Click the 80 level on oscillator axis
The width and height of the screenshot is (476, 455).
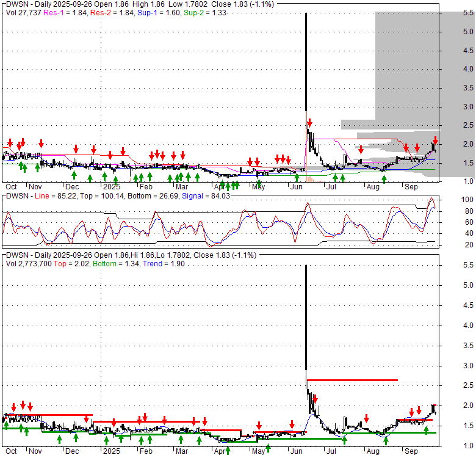click(x=469, y=211)
